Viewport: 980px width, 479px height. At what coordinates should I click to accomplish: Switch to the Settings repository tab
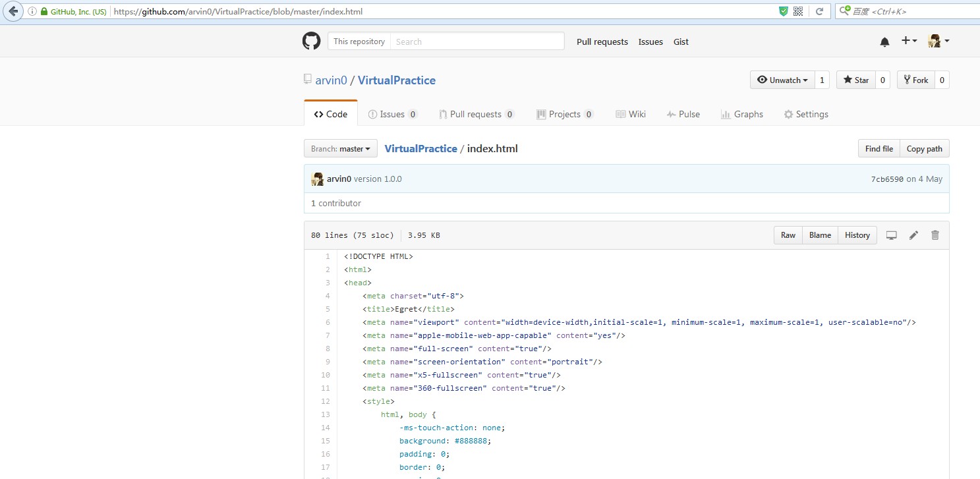806,114
